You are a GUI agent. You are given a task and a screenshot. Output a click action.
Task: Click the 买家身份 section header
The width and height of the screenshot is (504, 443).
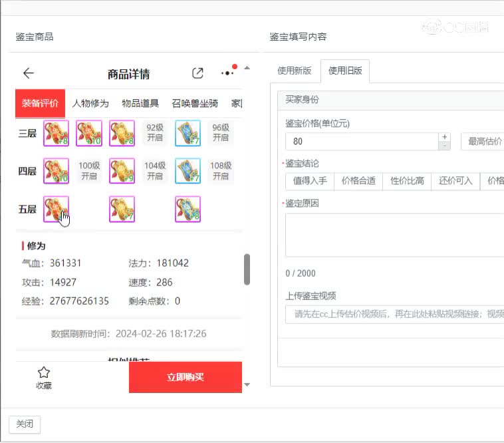(x=391, y=100)
